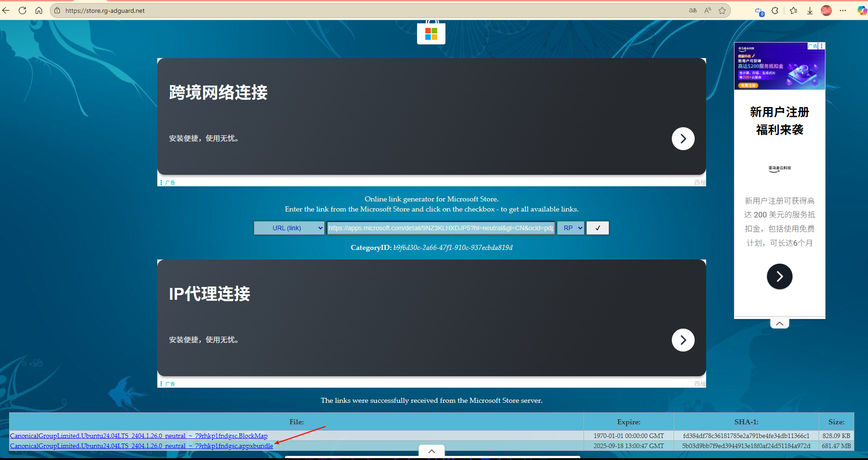The image size is (868, 460).
Task: Click the arrow button on 跨境网络连接 banner
Action: 683,139
